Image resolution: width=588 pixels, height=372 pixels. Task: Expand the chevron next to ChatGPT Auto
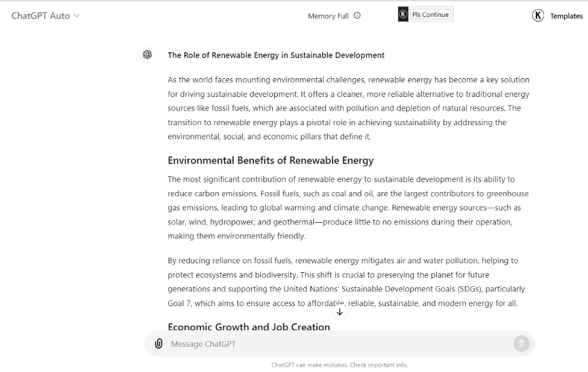76,16
